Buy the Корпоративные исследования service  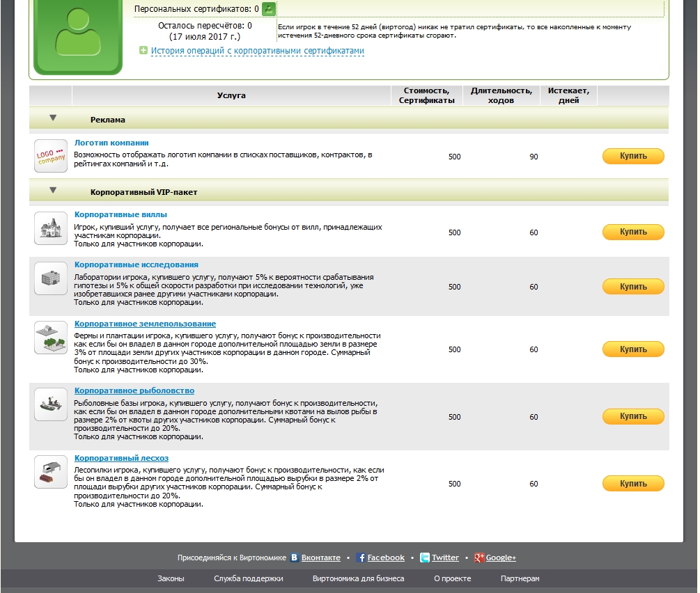pyautogui.click(x=632, y=287)
